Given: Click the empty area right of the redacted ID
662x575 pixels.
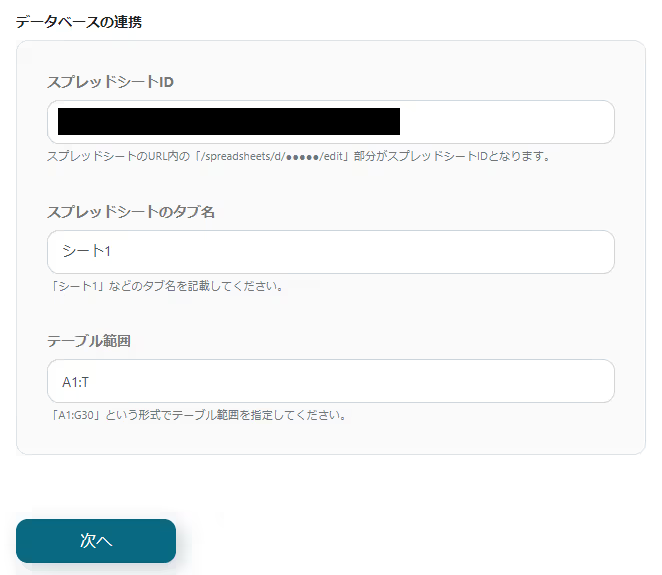Looking at the screenshot, I should tap(507, 122).
